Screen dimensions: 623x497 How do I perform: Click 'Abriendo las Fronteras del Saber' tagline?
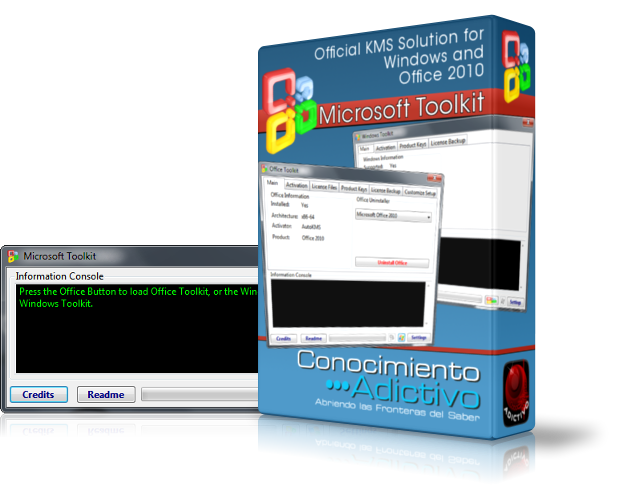pyautogui.click(x=397, y=410)
